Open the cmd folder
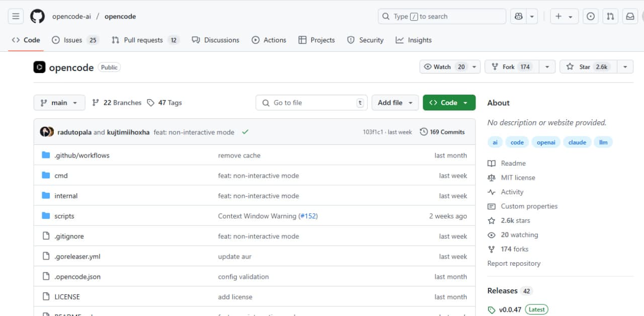This screenshot has width=644, height=316. pyautogui.click(x=61, y=176)
